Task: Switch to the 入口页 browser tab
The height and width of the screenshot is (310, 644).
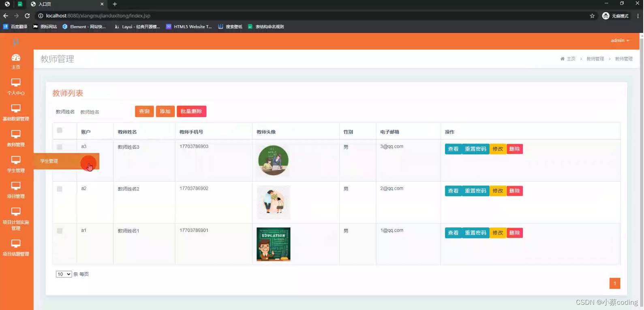Action: (x=67, y=4)
